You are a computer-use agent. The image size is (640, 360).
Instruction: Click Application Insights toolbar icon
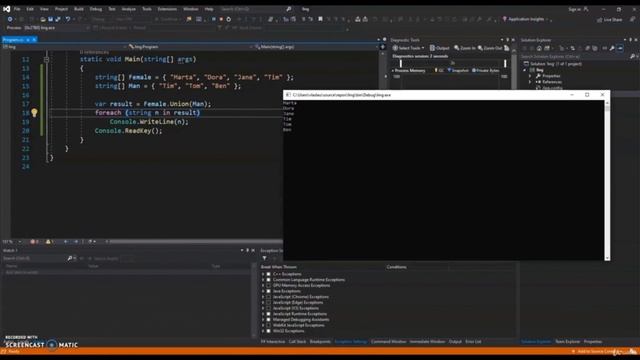[504, 19]
